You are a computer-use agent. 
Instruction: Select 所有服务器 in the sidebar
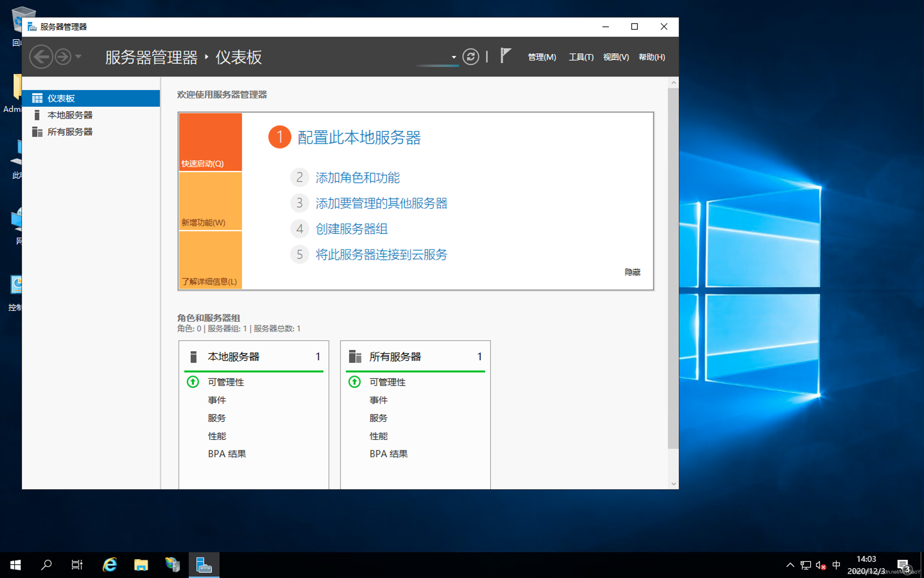pyautogui.click(x=91, y=132)
